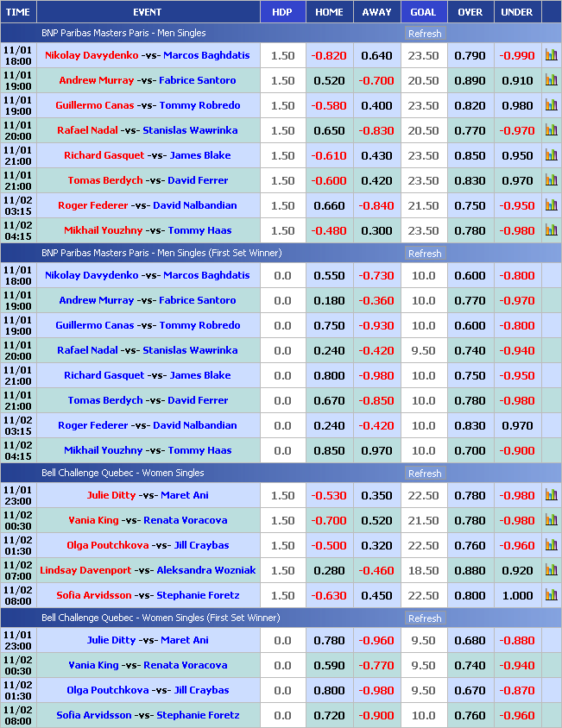Open chart icon for Federer vs Nalbandian
The height and width of the screenshot is (728, 562).
[551, 205]
